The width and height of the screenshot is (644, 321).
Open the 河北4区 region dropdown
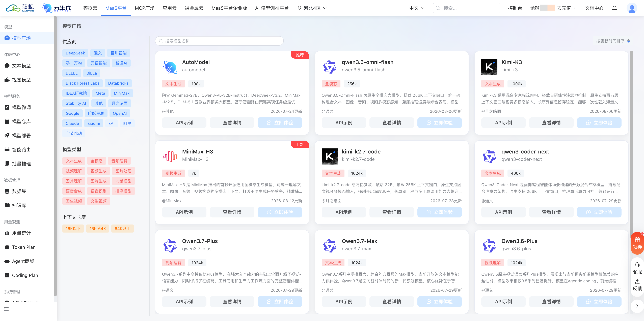tap(312, 8)
